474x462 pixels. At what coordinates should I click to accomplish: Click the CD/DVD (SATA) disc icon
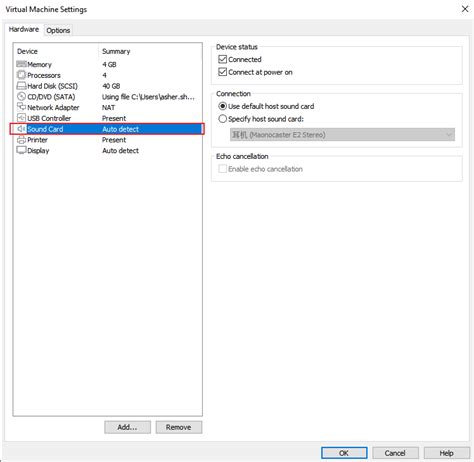tap(21, 96)
